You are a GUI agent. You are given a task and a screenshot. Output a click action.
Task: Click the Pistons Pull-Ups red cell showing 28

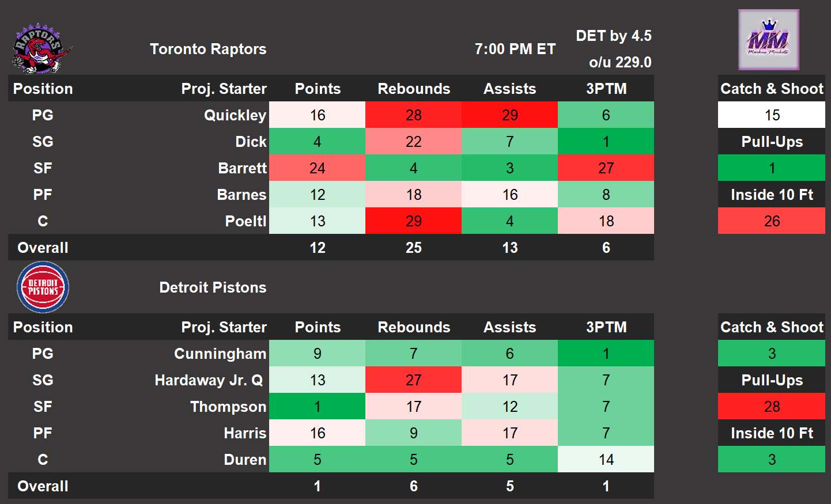click(x=772, y=407)
